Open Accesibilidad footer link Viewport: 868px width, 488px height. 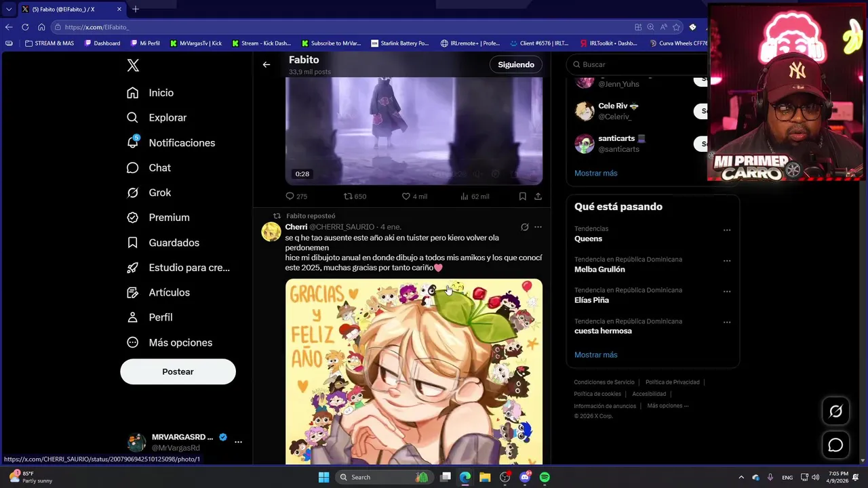pos(649,394)
